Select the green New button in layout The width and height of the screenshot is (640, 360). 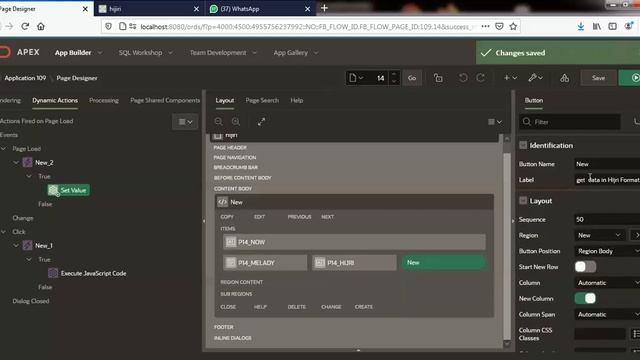tap(444, 262)
